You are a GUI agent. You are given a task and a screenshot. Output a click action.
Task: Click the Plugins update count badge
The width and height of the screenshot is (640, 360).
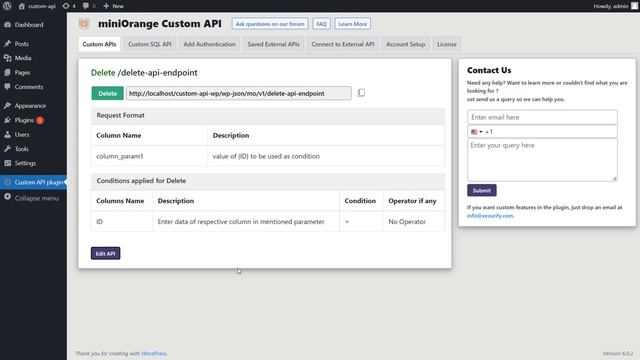click(40, 120)
